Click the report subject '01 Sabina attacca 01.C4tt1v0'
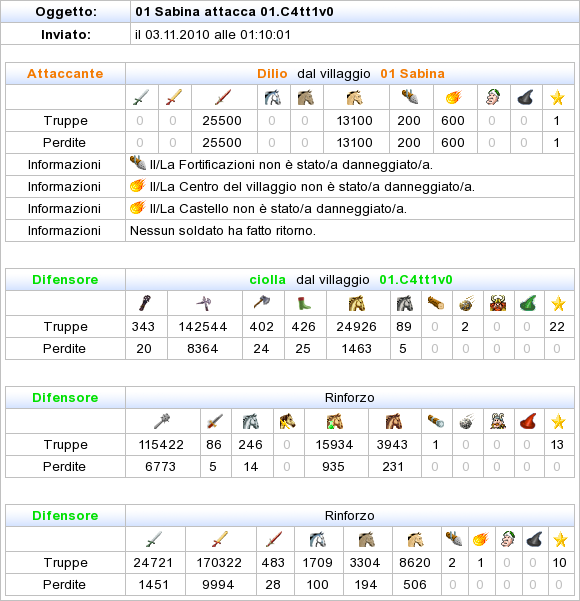Screen dimensions: 580x601 [x=234, y=12]
